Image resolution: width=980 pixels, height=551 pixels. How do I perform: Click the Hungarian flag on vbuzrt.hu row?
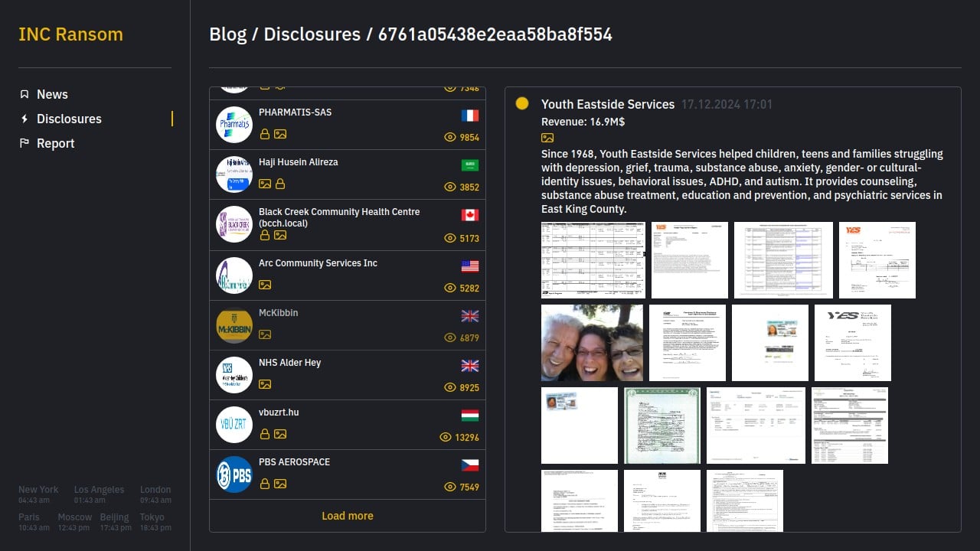tap(470, 416)
